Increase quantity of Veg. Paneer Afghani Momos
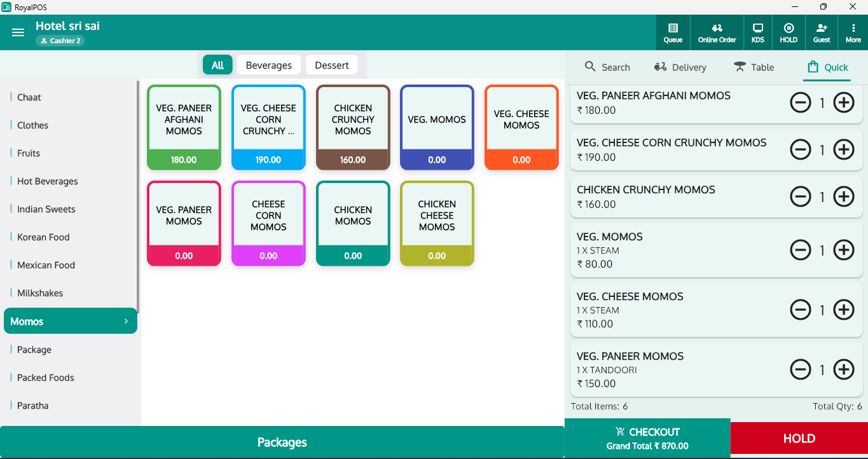 pos(844,102)
